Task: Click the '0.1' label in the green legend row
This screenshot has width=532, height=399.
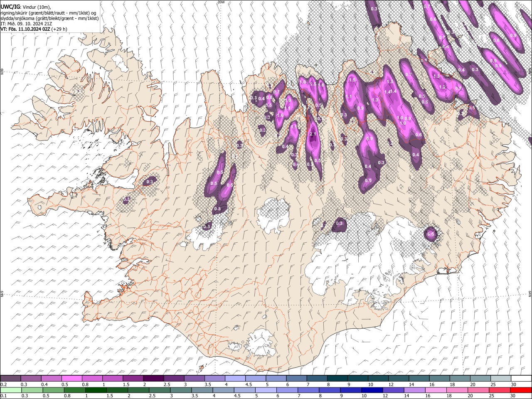Action: click(3, 396)
